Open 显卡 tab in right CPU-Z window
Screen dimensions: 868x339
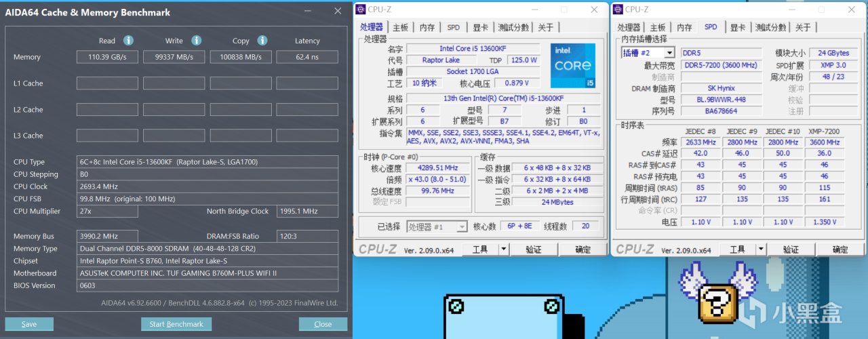[738, 27]
